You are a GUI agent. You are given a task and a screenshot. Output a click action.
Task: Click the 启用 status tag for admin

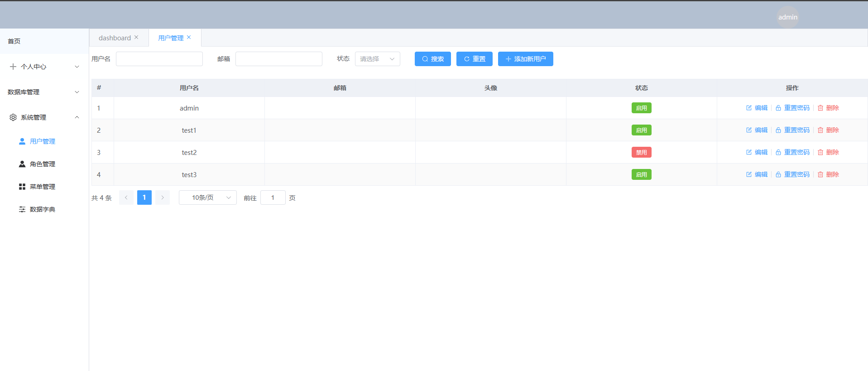click(642, 108)
